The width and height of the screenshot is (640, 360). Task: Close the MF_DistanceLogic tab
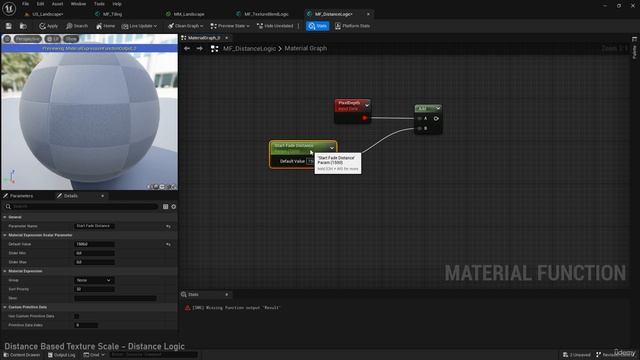point(368,14)
